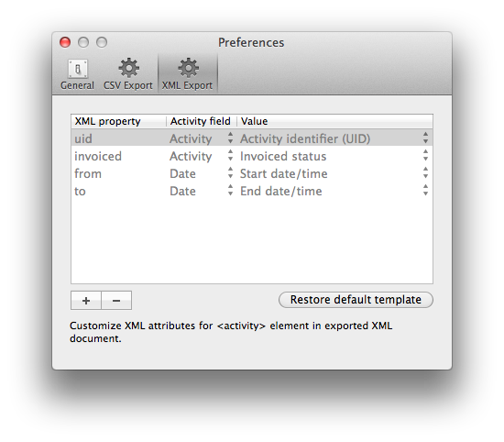Image resolution: width=504 pixels, height=442 pixels.
Task: Open the General preferences switch icon
Action: (78, 69)
